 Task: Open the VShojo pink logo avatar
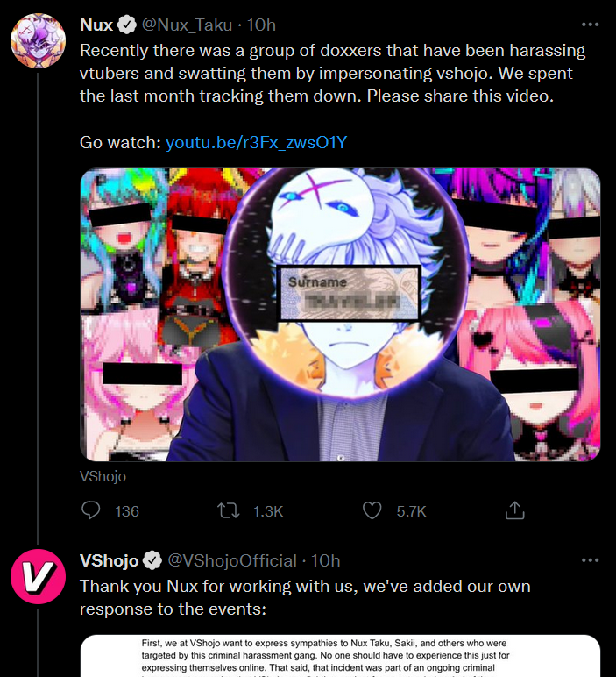(38, 576)
